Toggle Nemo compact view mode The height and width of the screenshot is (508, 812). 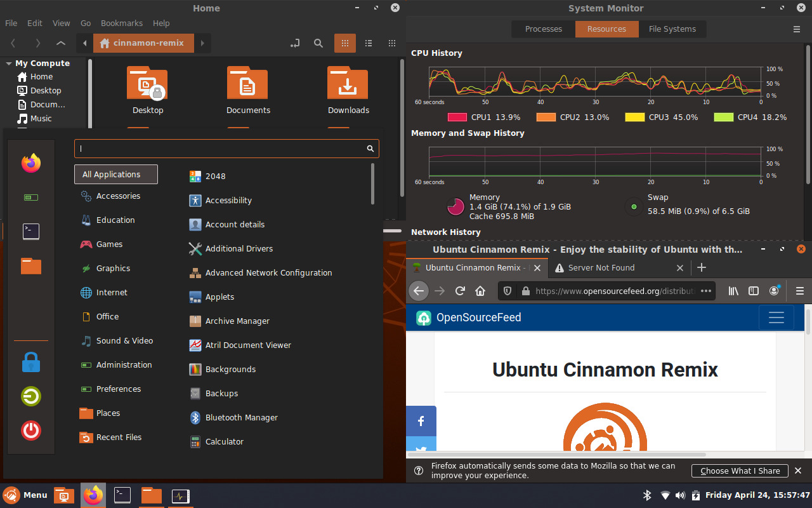(x=392, y=43)
